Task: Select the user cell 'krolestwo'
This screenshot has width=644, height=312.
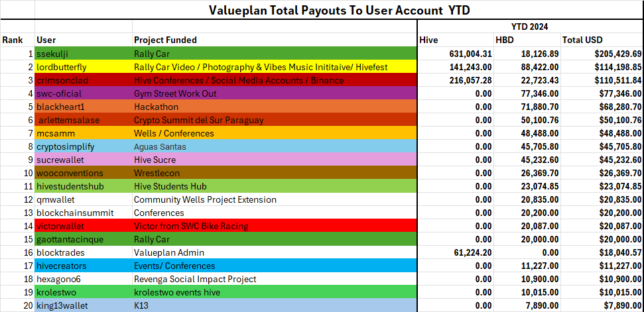Action: pyautogui.click(x=84, y=293)
